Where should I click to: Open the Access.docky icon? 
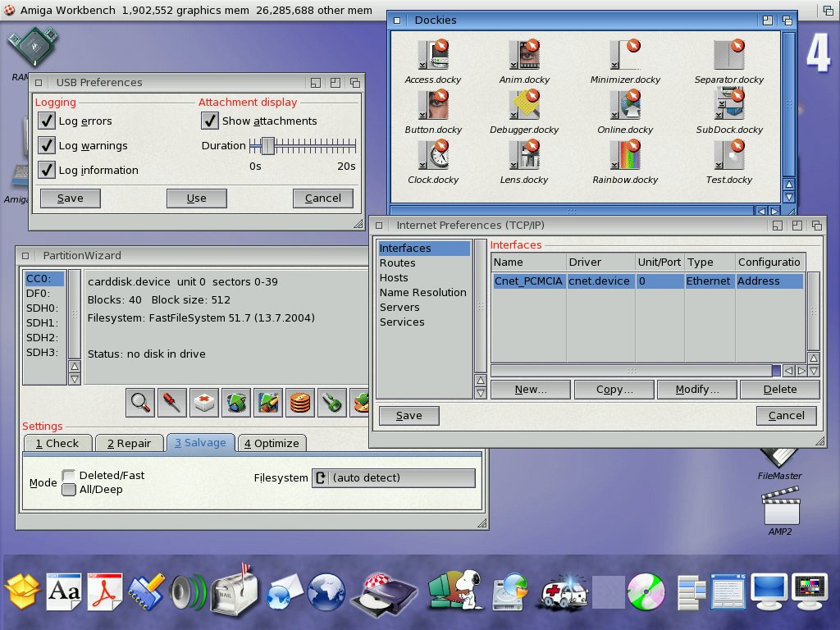[x=433, y=55]
